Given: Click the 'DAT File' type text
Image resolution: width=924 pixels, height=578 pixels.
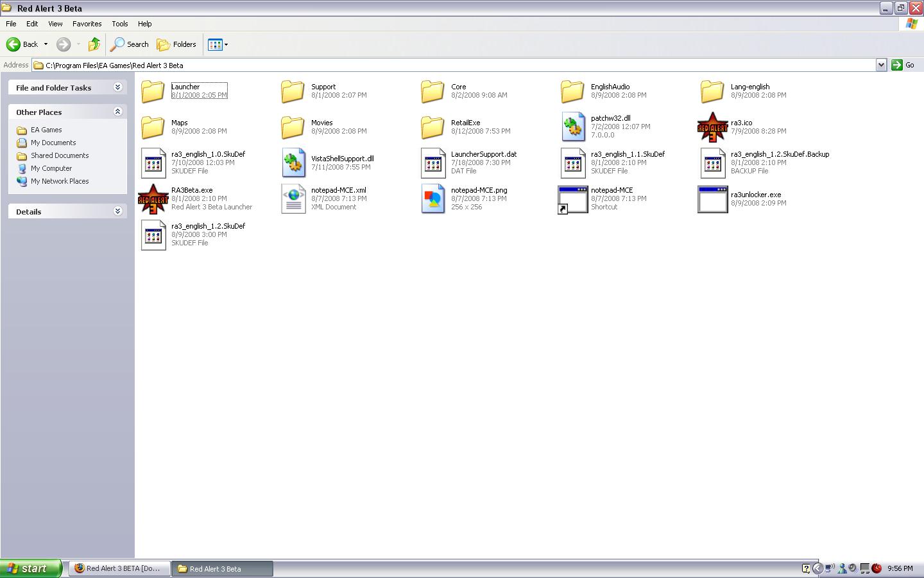Looking at the screenshot, I should (x=464, y=171).
